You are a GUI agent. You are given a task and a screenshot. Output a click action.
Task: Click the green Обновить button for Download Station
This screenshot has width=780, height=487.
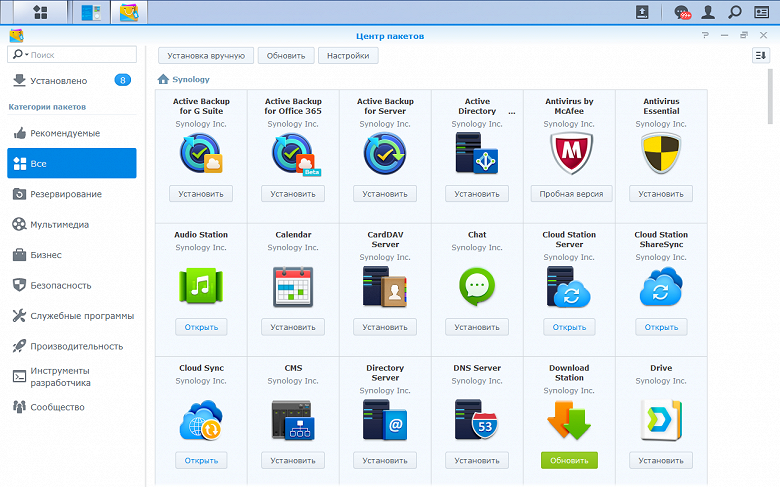pyautogui.click(x=569, y=461)
